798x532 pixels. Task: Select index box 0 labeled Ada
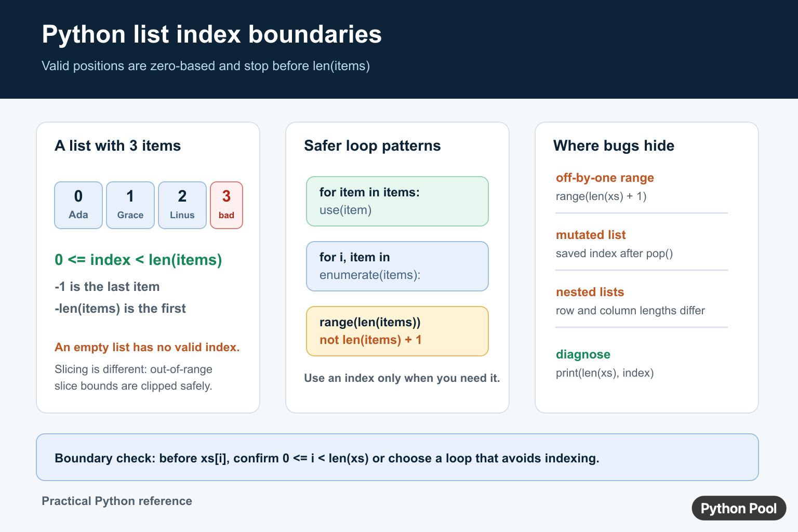(x=78, y=205)
